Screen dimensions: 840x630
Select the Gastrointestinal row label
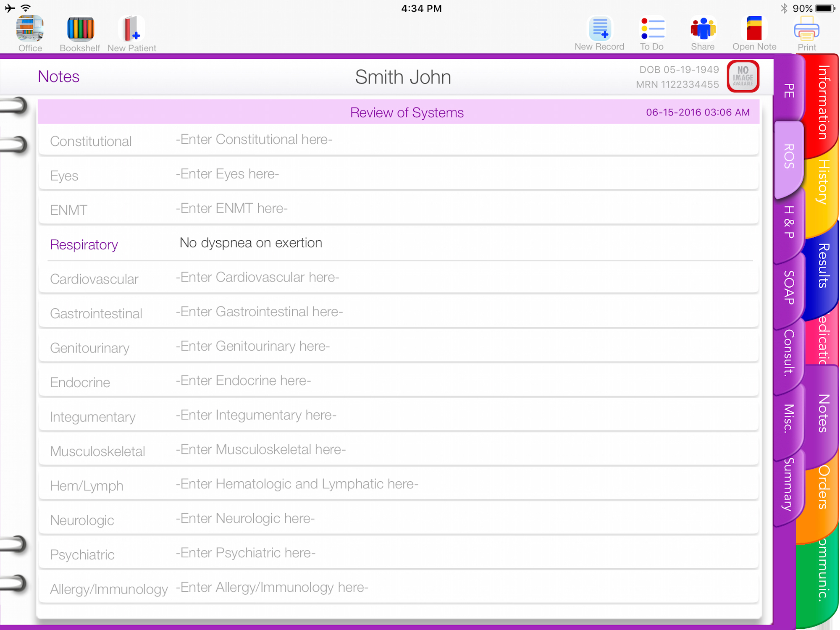(x=96, y=313)
